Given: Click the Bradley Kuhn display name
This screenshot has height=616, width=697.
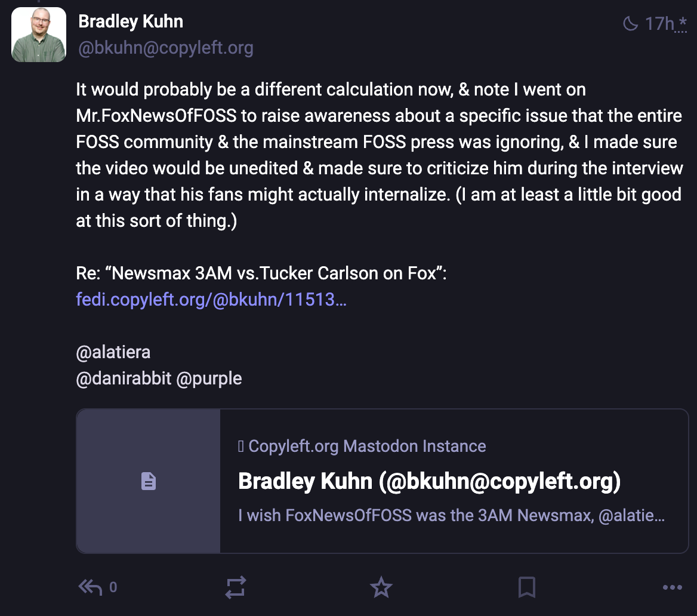Looking at the screenshot, I should click(131, 21).
